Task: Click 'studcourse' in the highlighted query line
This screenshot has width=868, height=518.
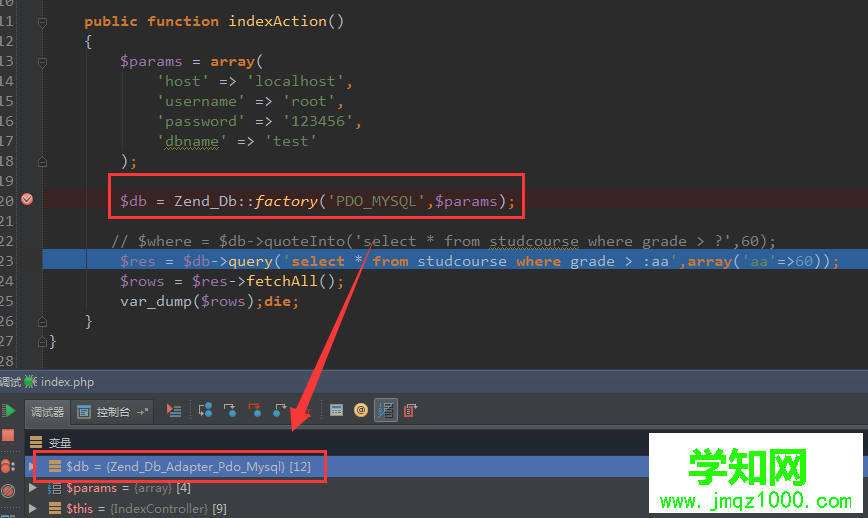Action: (x=462, y=261)
